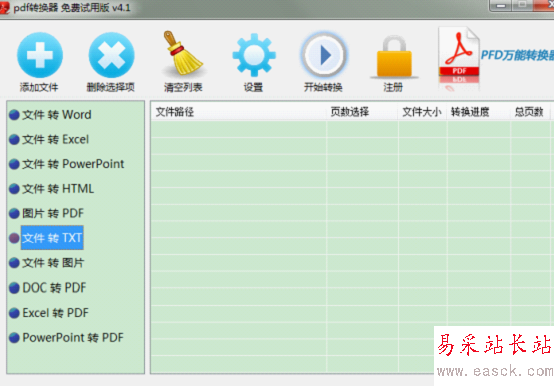Select 图片 转 PDF option

click(x=53, y=213)
